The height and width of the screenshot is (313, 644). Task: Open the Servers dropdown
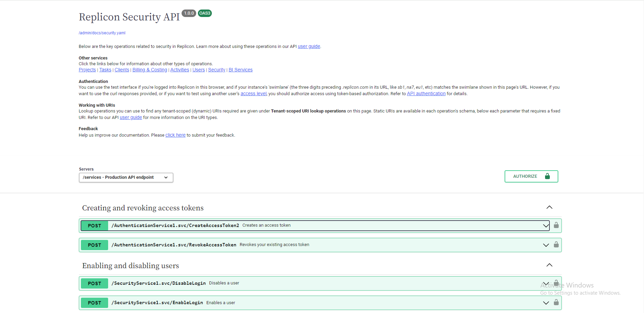pyautogui.click(x=126, y=177)
